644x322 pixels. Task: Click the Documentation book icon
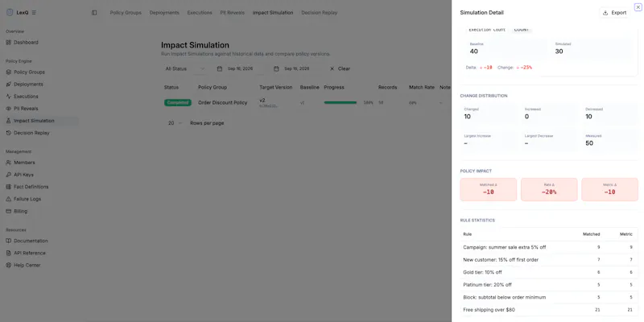coord(9,241)
